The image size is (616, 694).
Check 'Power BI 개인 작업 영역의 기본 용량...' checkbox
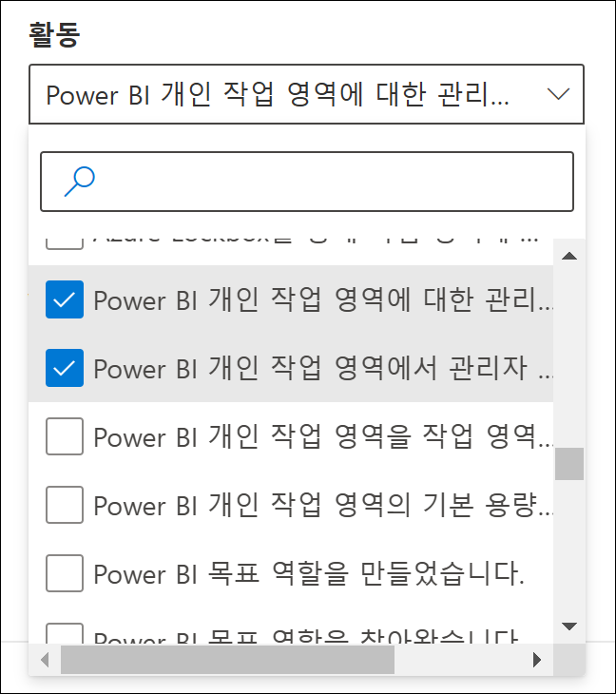coord(65,505)
